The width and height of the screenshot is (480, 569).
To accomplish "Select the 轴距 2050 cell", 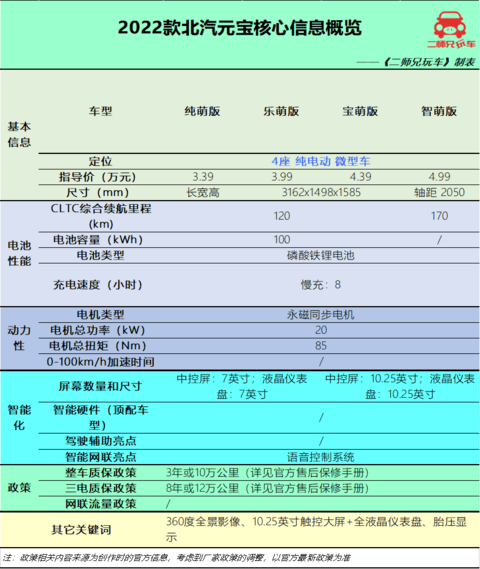I will tap(439, 192).
